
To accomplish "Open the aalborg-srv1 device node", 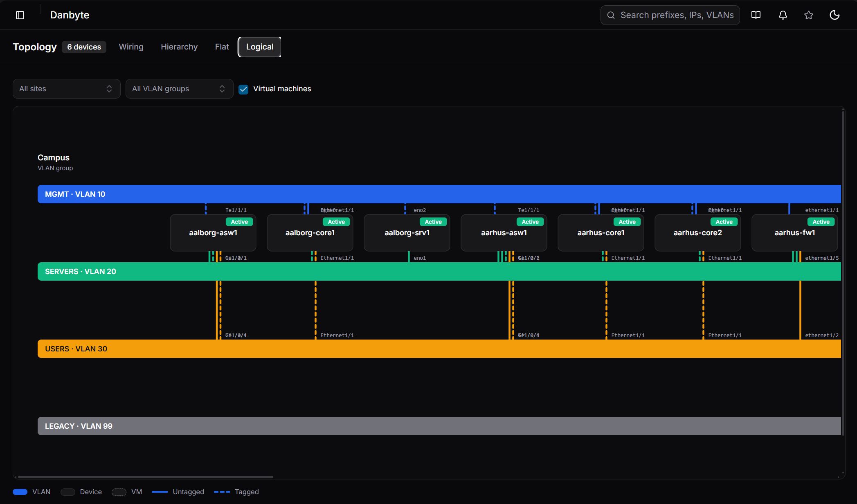I will click(407, 233).
